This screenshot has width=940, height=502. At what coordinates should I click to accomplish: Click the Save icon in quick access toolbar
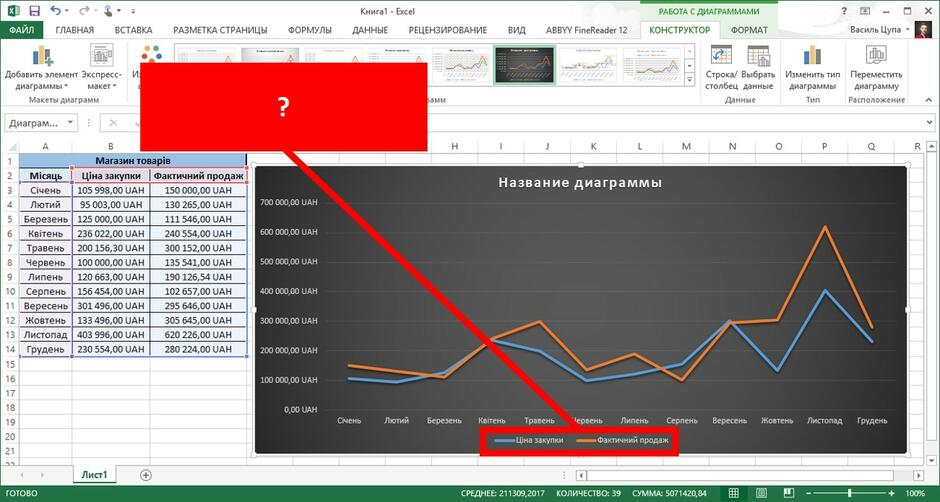point(35,11)
